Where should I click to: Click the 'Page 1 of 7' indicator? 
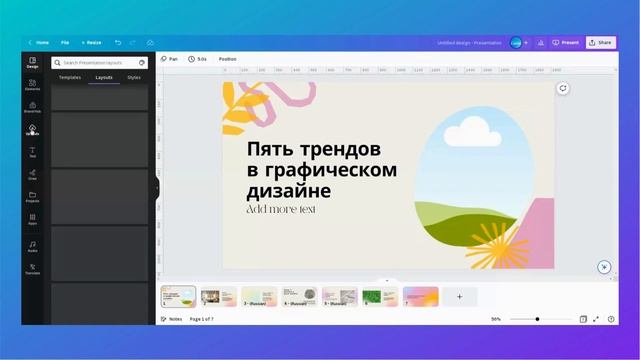click(201, 319)
